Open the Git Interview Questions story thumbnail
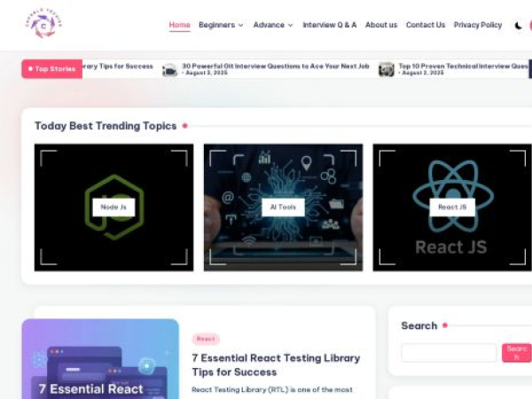This screenshot has width=532, height=399. click(169, 69)
